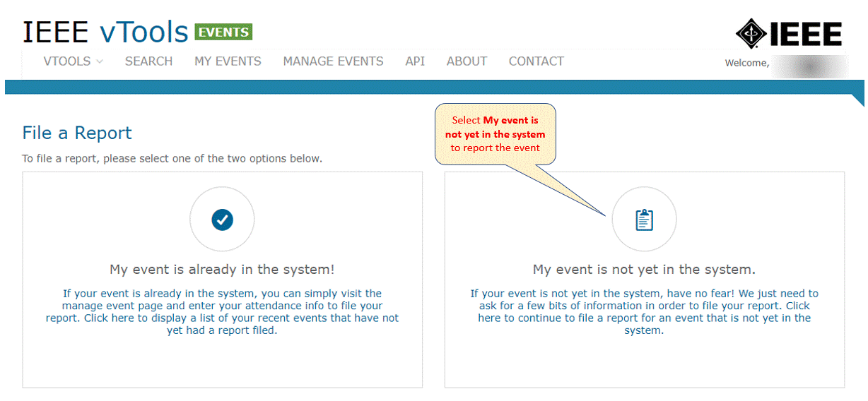Click the clipboard icon for new event report
The height and width of the screenshot is (401, 868).
coord(644,220)
